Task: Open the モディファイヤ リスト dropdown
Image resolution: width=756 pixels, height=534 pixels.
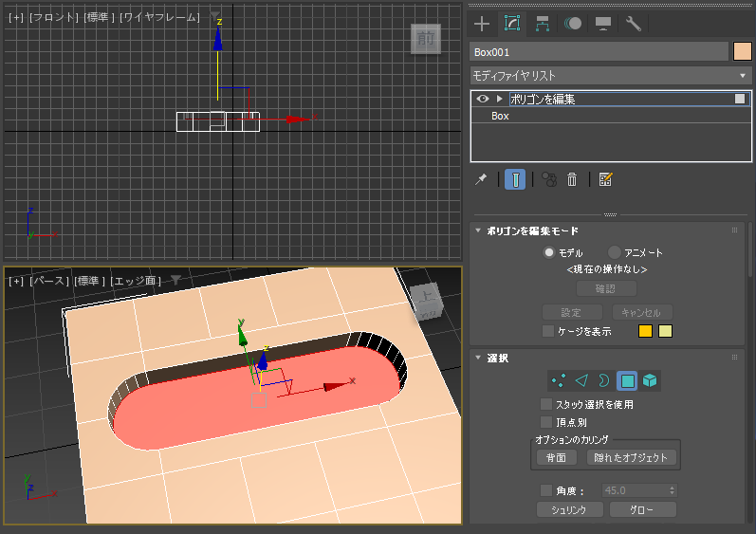Action: click(610, 76)
